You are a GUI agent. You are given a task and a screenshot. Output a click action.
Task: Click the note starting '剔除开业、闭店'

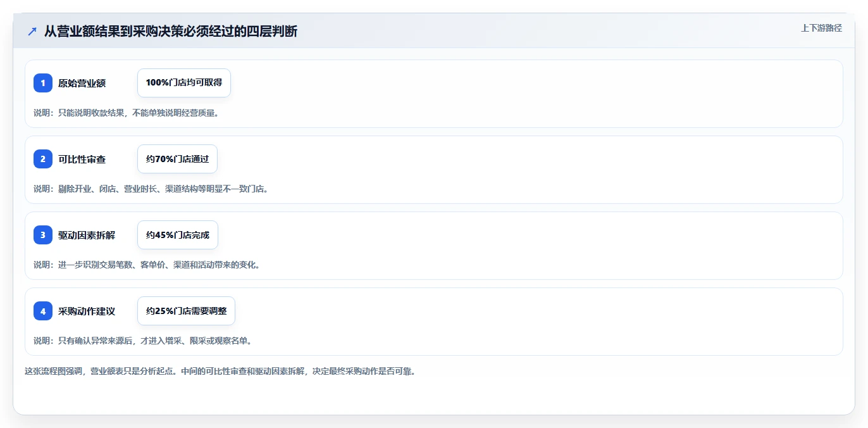(151, 189)
